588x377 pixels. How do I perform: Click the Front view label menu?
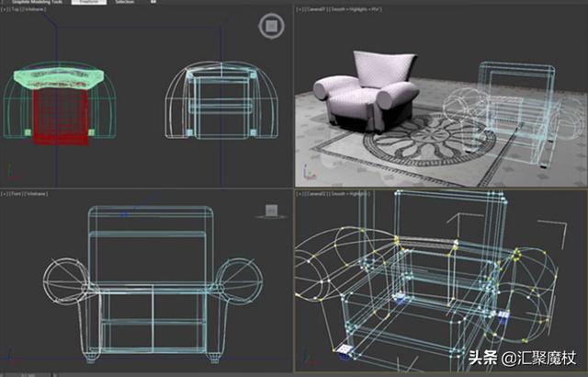point(17,195)
